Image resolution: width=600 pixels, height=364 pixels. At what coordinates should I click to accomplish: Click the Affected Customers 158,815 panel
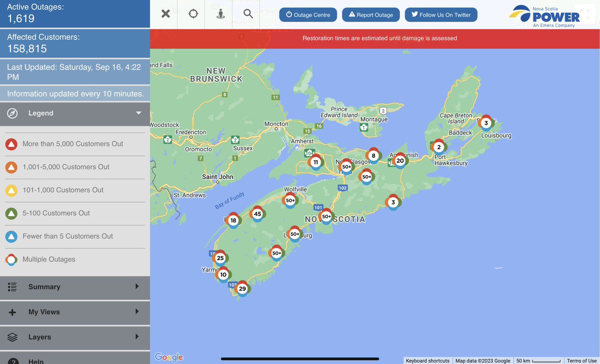point(75,44)
